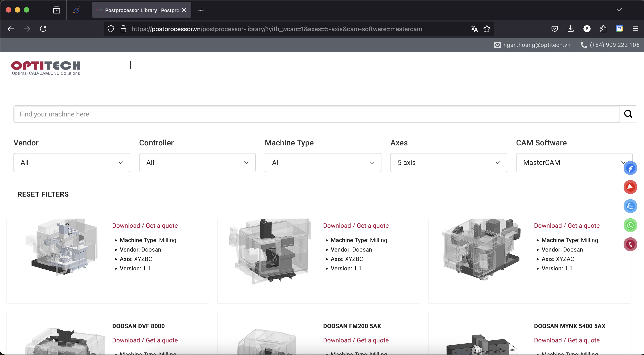Close the Postprocessor Library tab
The width and height of the screenshot is (644, 355).
184,10
